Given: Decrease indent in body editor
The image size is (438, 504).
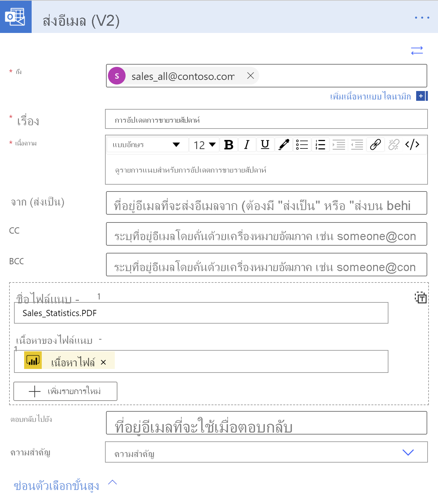Looking at the screenshot, I should [x=357, y=145].
